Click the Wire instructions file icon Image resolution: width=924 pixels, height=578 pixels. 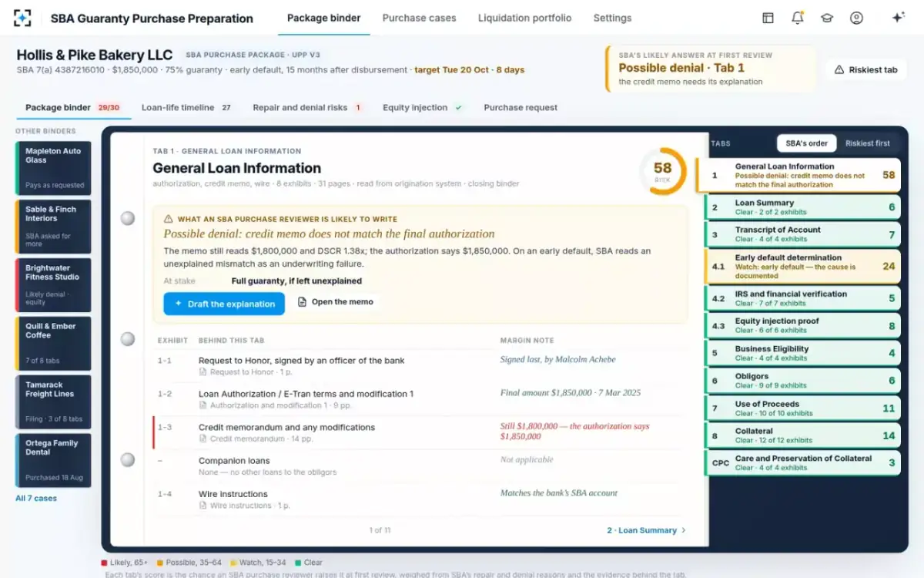[x=203, y=506]
